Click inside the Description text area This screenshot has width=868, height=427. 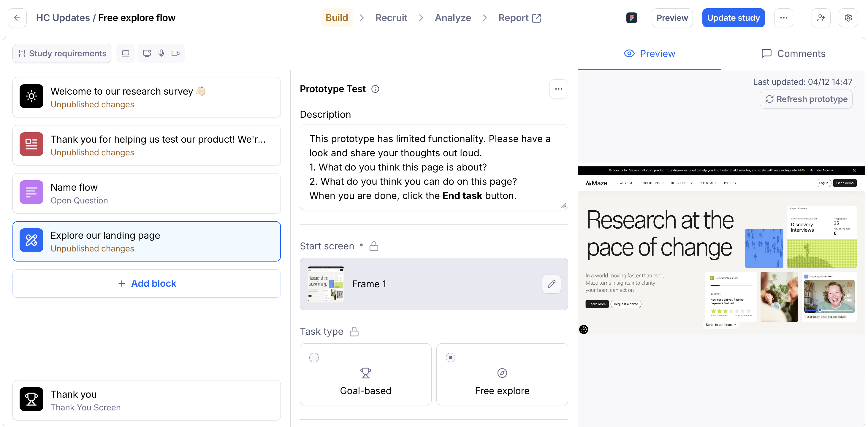pos(434,167)
